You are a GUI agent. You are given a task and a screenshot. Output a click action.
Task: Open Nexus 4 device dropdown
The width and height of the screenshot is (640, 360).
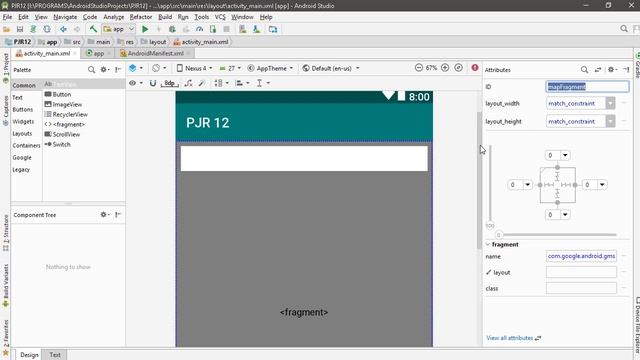point(195,68)
